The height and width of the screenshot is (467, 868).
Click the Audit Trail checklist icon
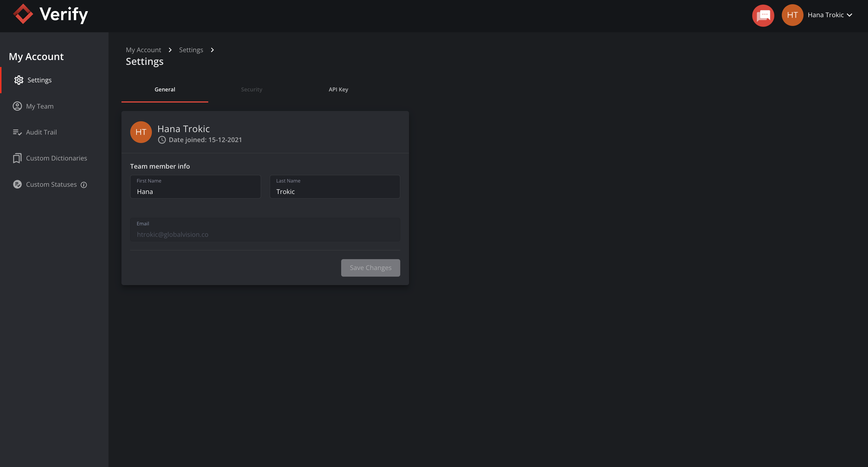point(17,132)
